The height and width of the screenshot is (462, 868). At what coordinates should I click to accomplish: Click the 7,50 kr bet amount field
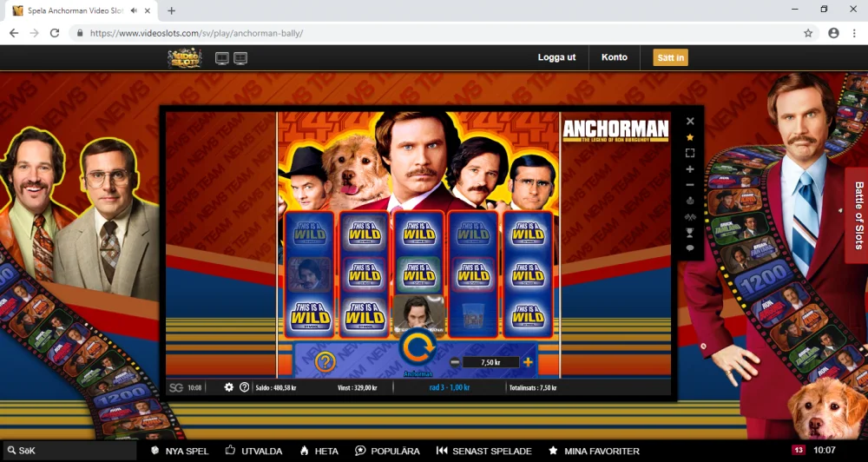490,362
